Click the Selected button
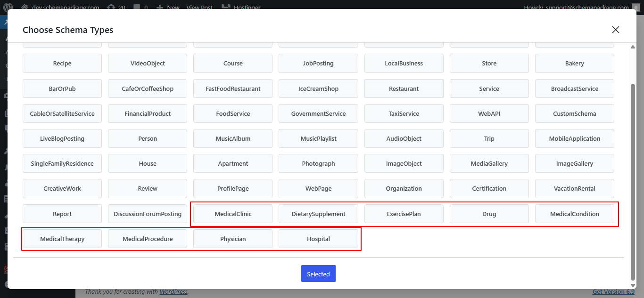The image size is (644, 298). coord(318,274)
